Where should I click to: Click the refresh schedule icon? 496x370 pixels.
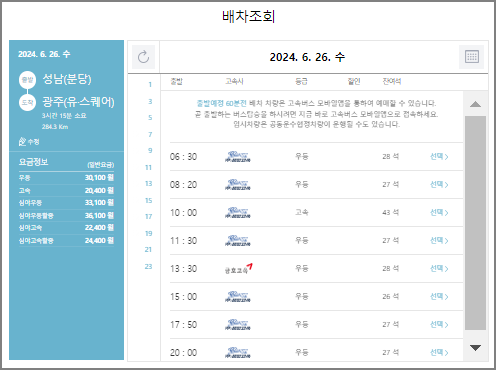pyautogui.click(x=143, y=57)
